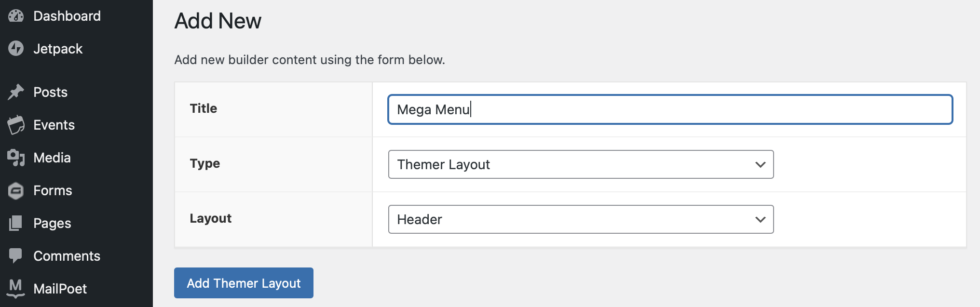Click the Dashboard gauge icon
The height and width of the screenshot is (307, 980).
(16, 16)
